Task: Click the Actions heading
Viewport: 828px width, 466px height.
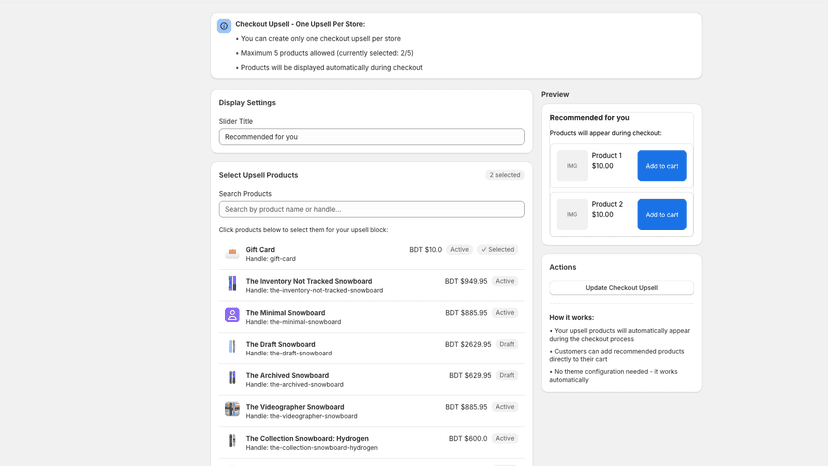Action: (562, 267)
